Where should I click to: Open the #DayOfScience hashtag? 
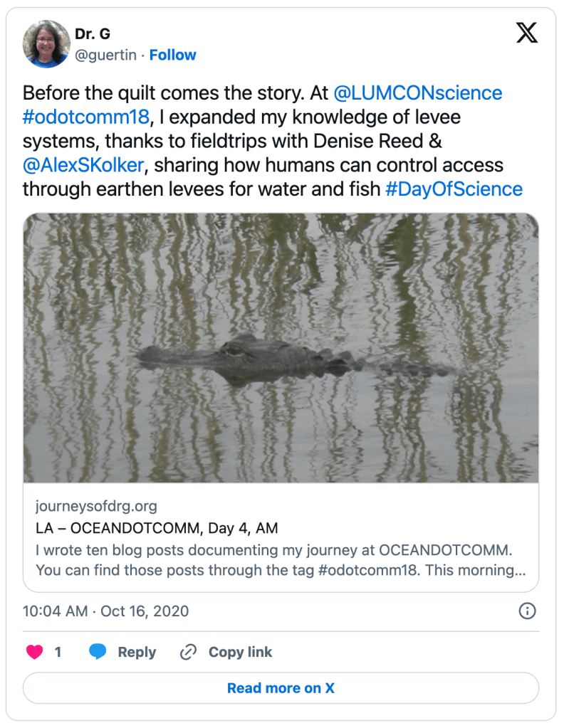point(454,189)
